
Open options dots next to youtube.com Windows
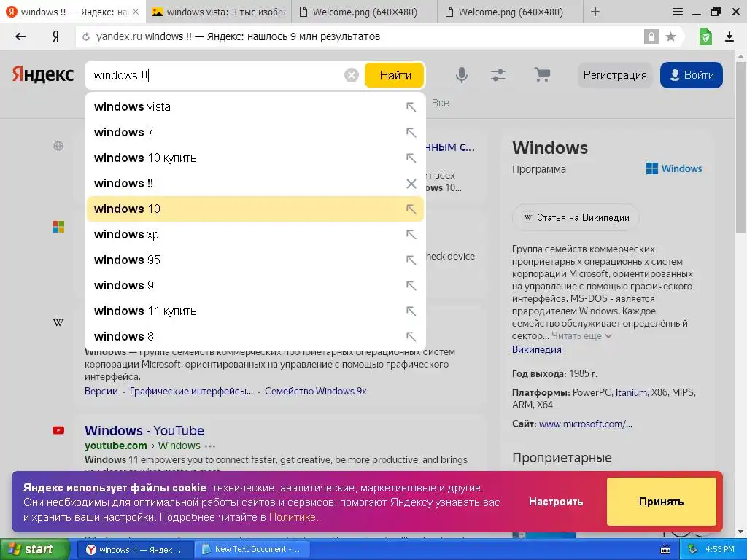point(210,446)
